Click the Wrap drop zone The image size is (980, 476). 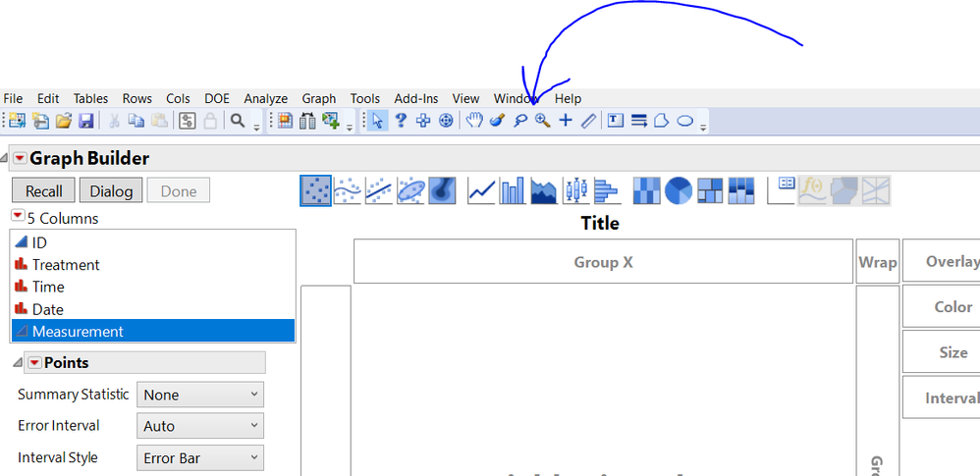(x=878, y=262)
